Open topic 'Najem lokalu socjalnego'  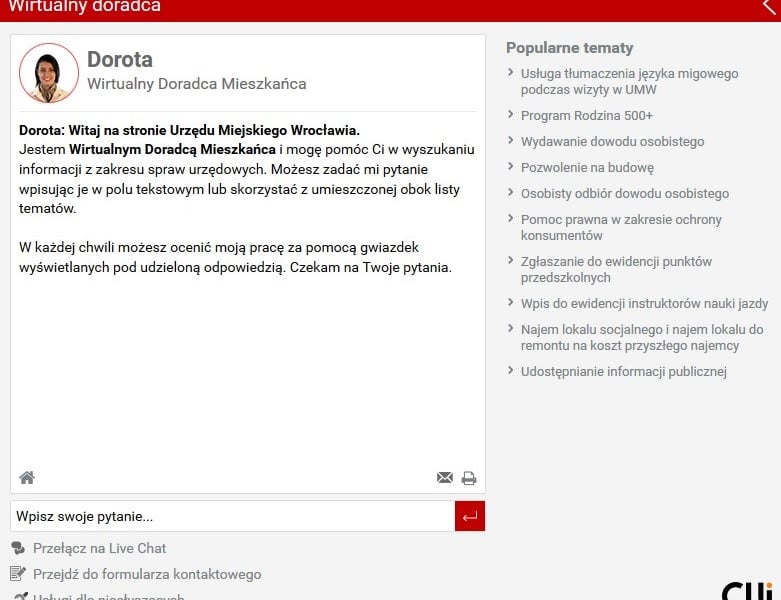642,338
